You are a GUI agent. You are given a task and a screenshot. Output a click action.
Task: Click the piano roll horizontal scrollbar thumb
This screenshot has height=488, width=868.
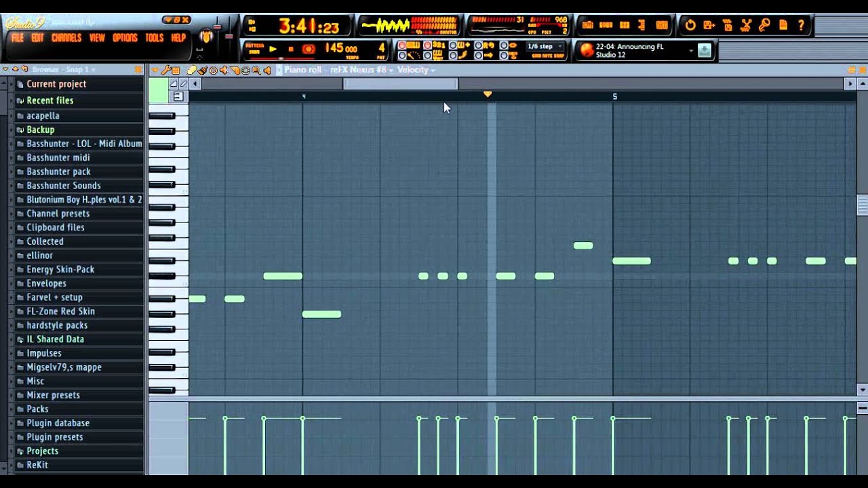pyautogui.click(x=401, y=83)
